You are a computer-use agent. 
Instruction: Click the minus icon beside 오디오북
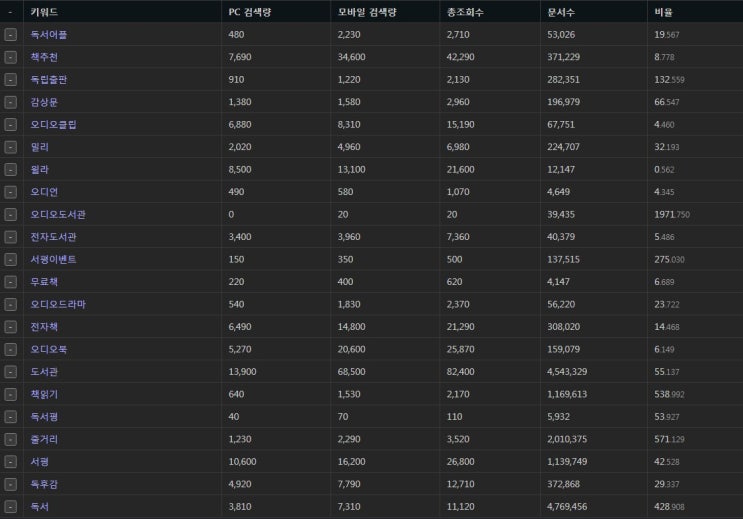click(10, 350)
